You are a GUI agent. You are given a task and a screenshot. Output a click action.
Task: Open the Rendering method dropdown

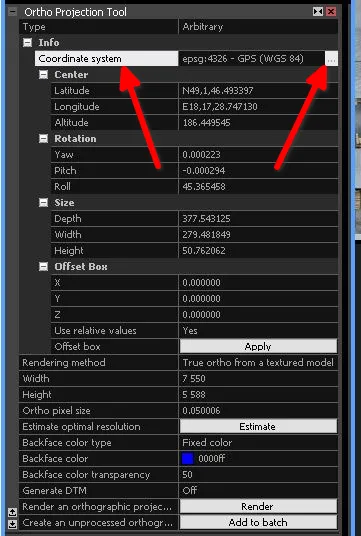258,363
